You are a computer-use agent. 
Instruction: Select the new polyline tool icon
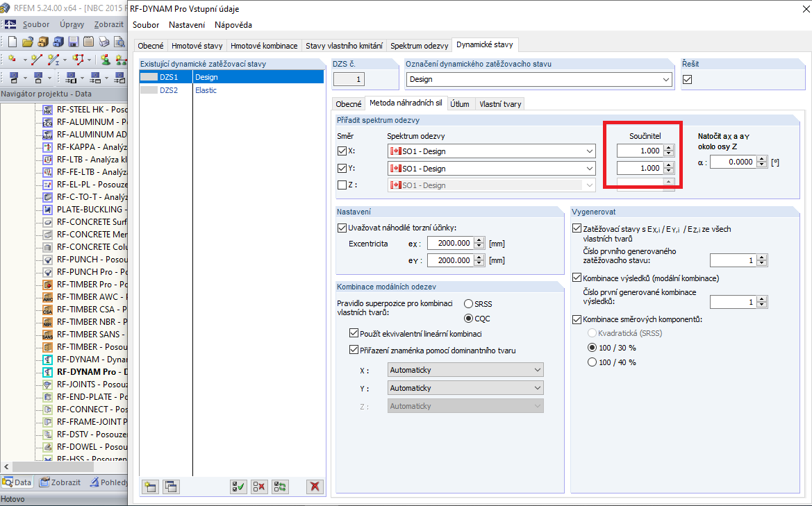coord(78,60)
